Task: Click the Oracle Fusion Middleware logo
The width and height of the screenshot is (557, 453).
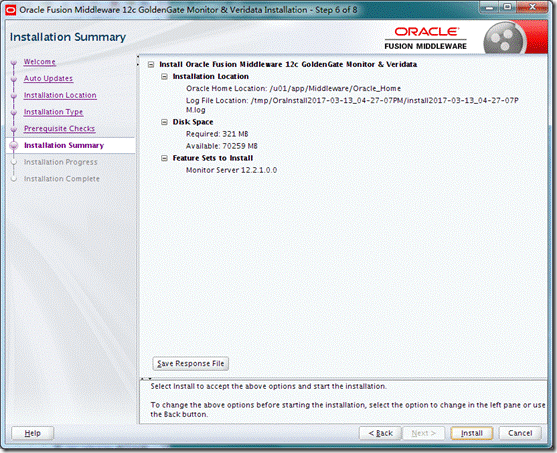Action: pyautogui.click(x=426, y=38)
